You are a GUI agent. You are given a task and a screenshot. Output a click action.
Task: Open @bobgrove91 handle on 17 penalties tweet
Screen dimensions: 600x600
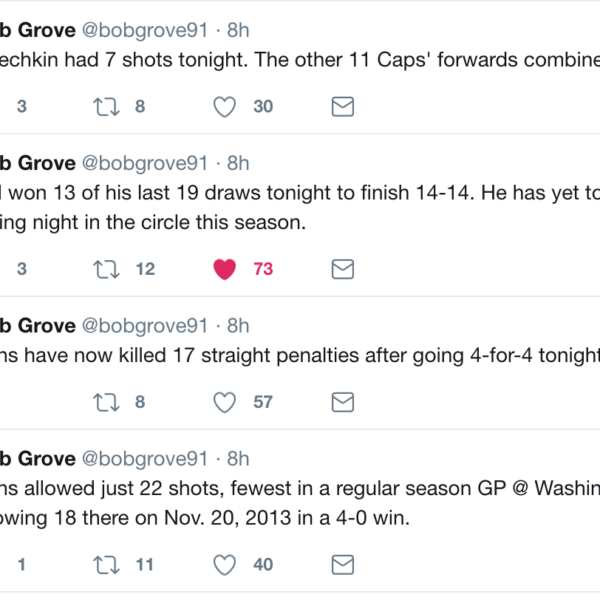[x=143, y=325]
